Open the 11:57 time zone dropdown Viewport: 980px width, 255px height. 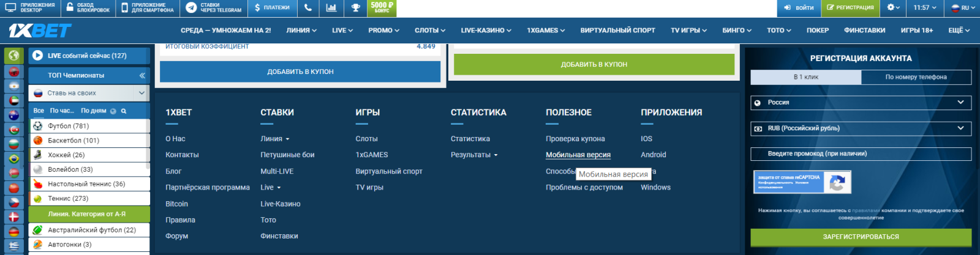point(925,7)
